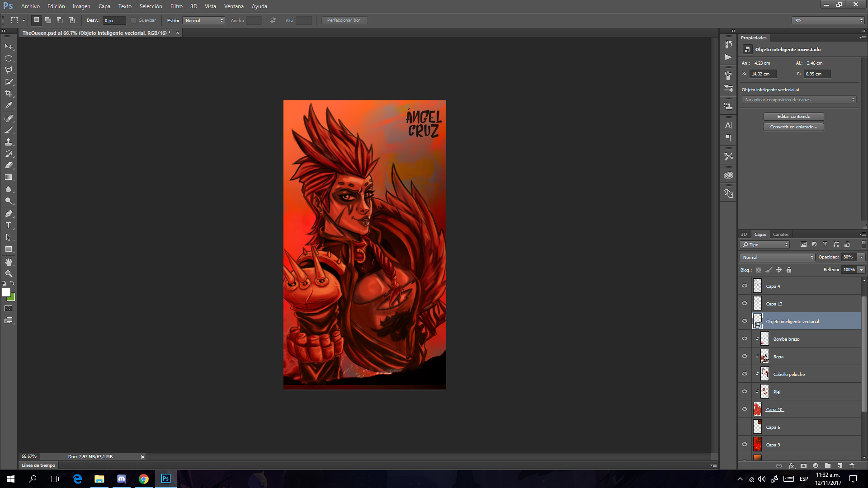Hide the Bomba brazo layer

[x=745, y=339]
